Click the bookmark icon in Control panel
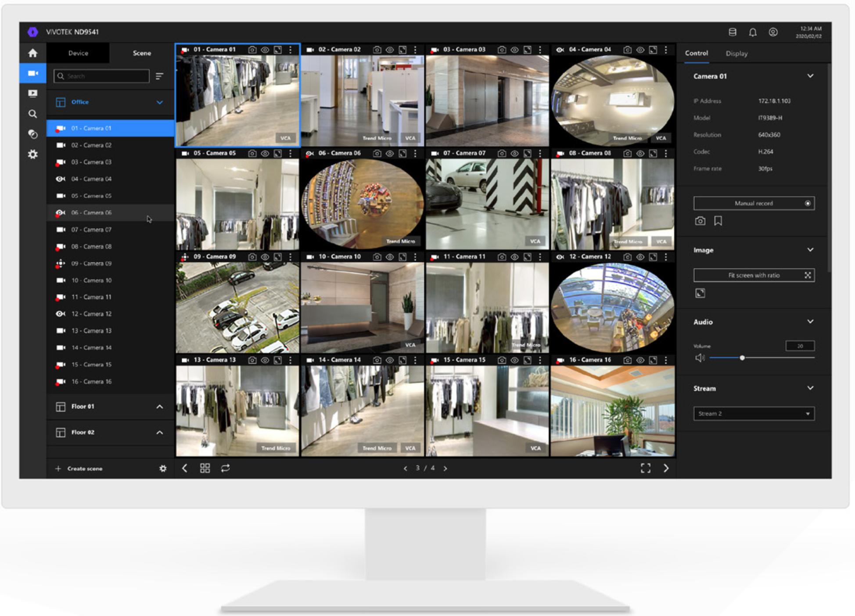The height and width of the screenshot is (616, 855). (718, 221)
